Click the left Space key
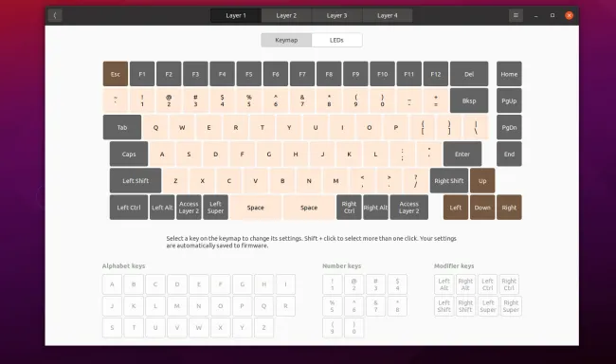Viewport: 616px width, 364px height. tap(255, 208)
